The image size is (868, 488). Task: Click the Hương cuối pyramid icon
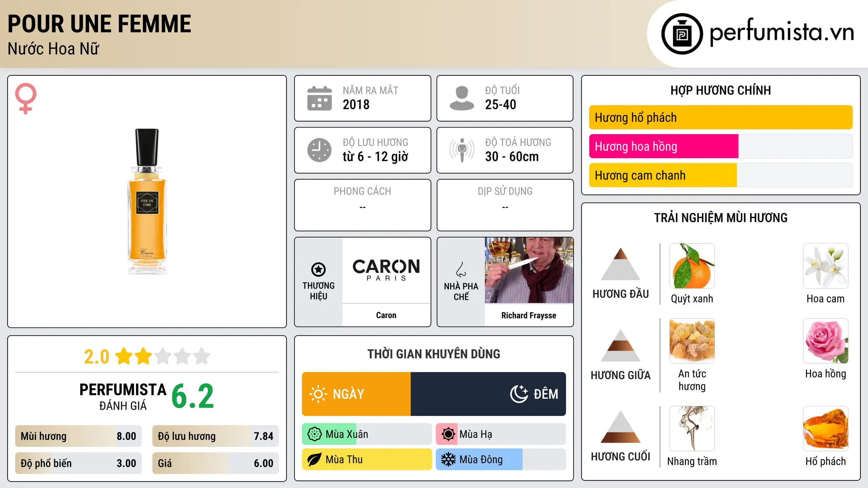(620, 427)
